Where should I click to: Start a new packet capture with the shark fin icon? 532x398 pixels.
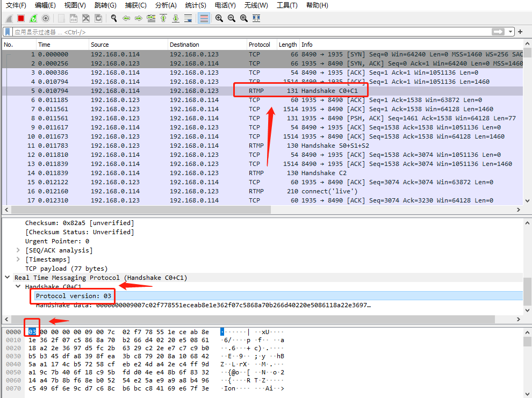coord(9,18)
